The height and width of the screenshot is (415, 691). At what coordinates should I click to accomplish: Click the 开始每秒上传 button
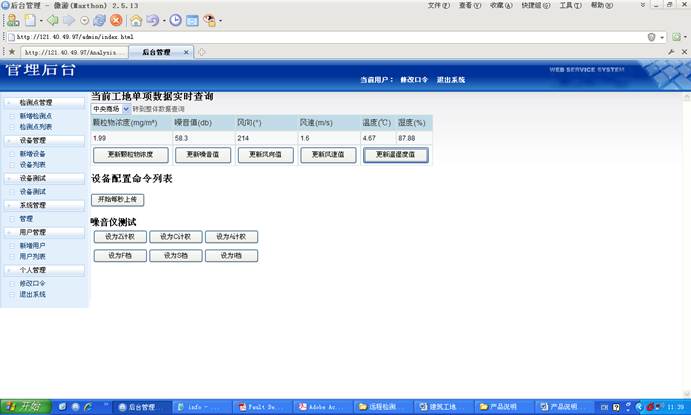click(117, 200)
